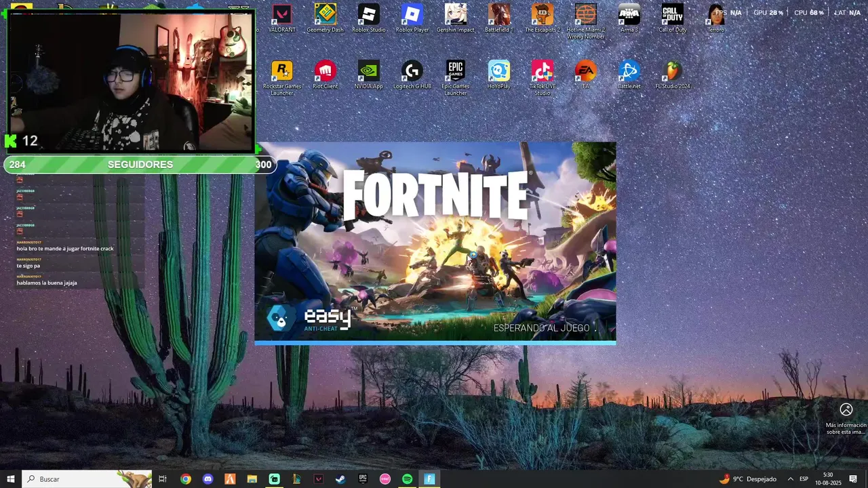Image resolution: width=868 pixels, height=488 pixels.
Task: Open the ESP input language selector
Action: pos(804,479)
